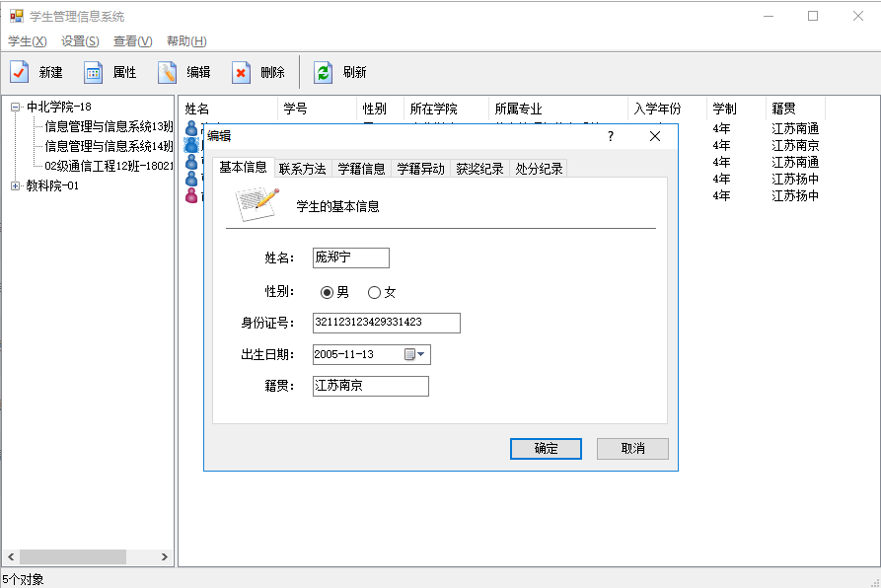Select the 男 radio button
The image size is (881, 588).
point(327,292)
